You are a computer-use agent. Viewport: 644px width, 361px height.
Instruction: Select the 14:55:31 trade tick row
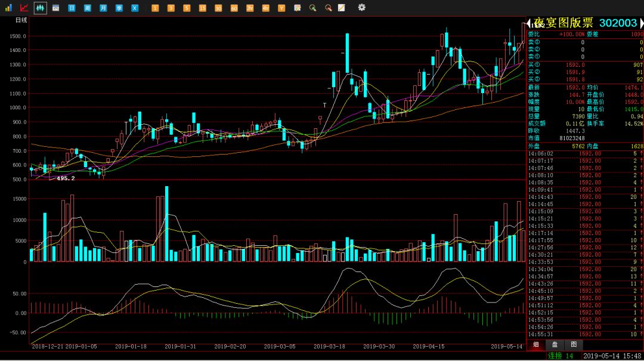click(x=586, y=334)
